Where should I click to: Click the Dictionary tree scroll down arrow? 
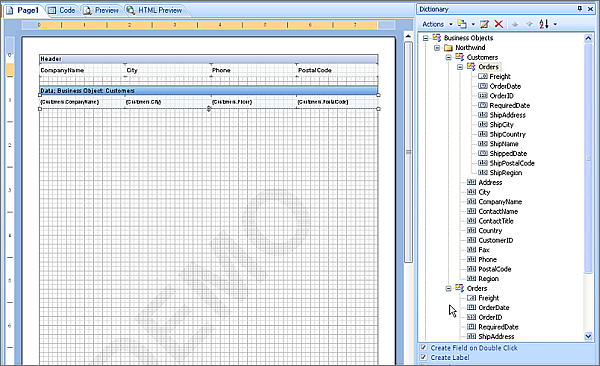click(588, 336)
